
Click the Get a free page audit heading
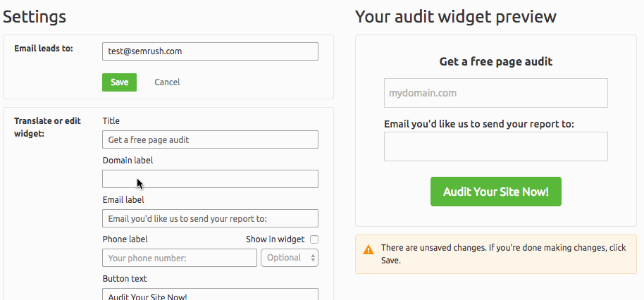point(496,61)
